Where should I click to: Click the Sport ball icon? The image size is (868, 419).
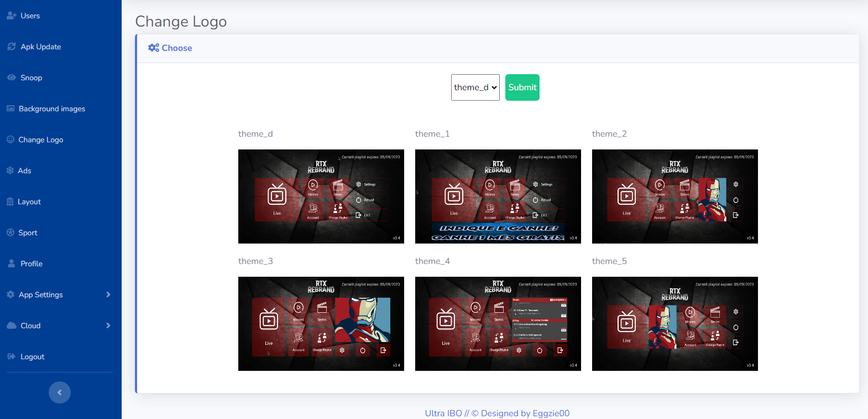pos(11,232)
